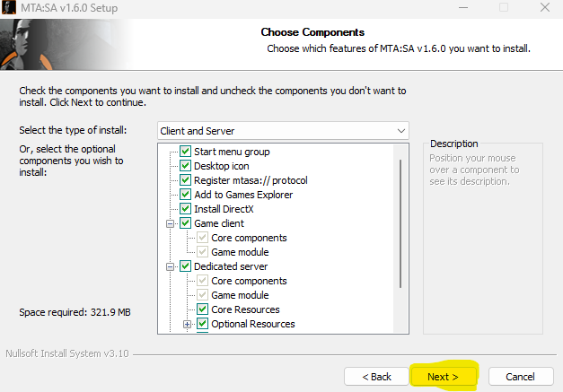This screenshot has width=563, height=392.
Task: Click the grayed Core components checkbox under Game client
Action: [x=203, y=238]
